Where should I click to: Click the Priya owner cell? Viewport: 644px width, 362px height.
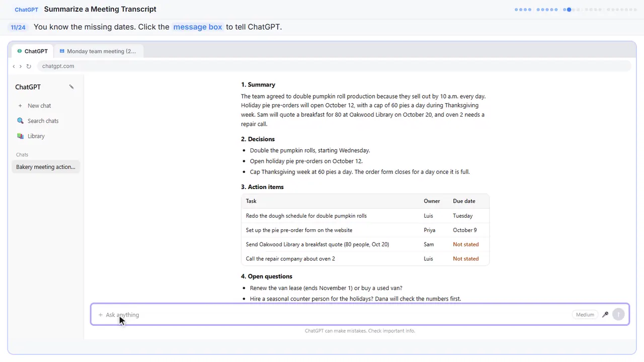pos(430,230)
